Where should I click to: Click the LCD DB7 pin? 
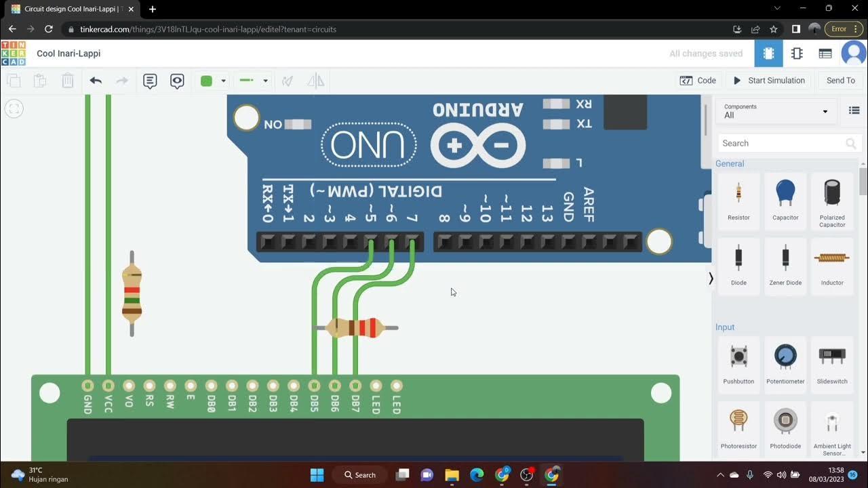pos(355,386)
